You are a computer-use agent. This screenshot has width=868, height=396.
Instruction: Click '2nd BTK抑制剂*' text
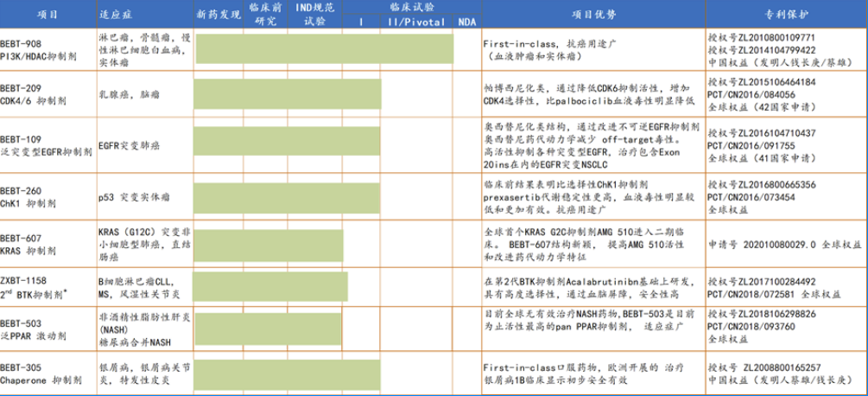coord(35,293)
